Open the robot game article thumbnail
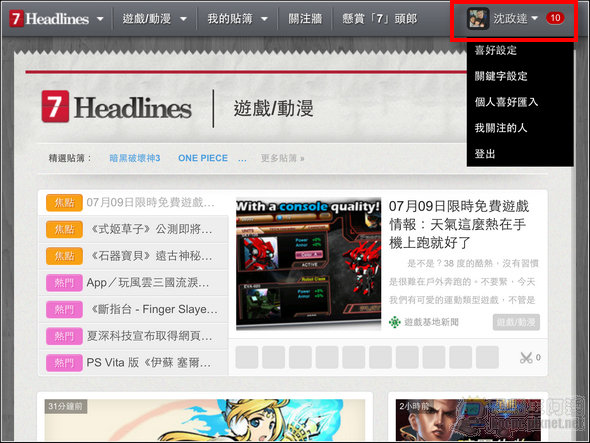The image size is (590, 443). tap(308, 264)
